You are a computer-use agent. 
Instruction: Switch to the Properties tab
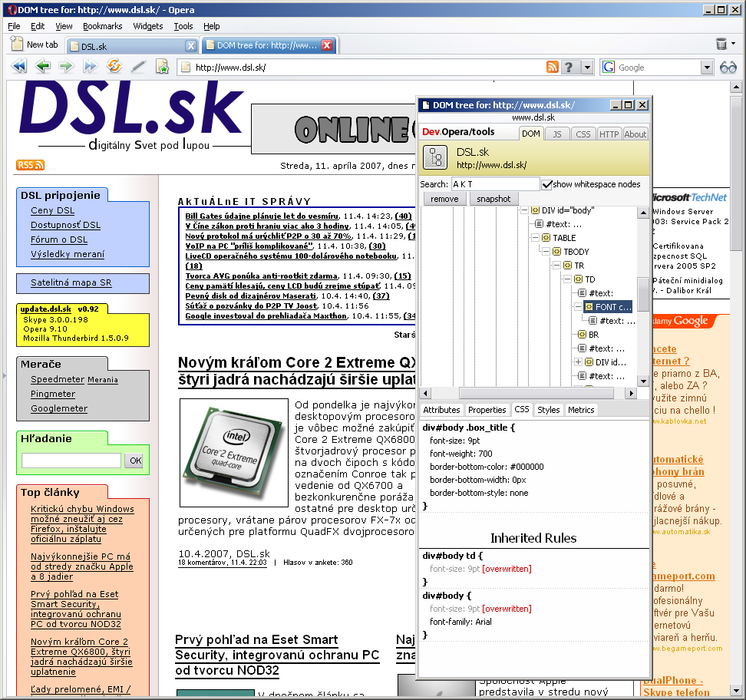487,410
